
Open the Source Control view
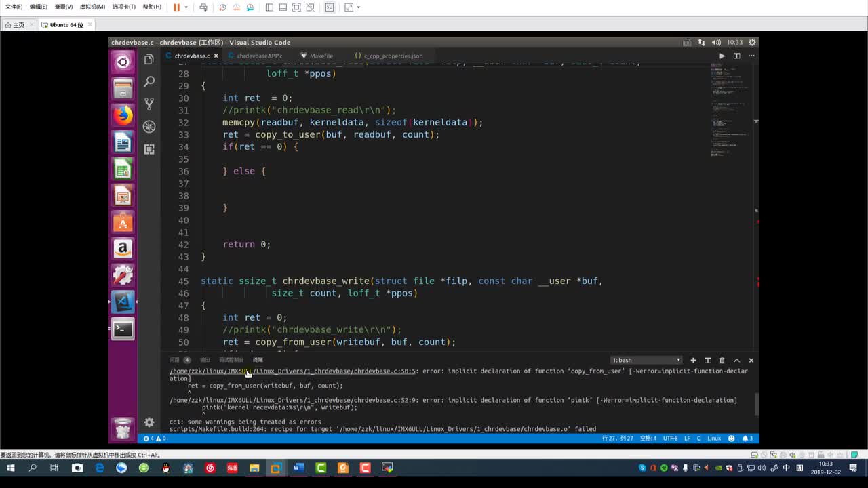(x=149, y=104)
